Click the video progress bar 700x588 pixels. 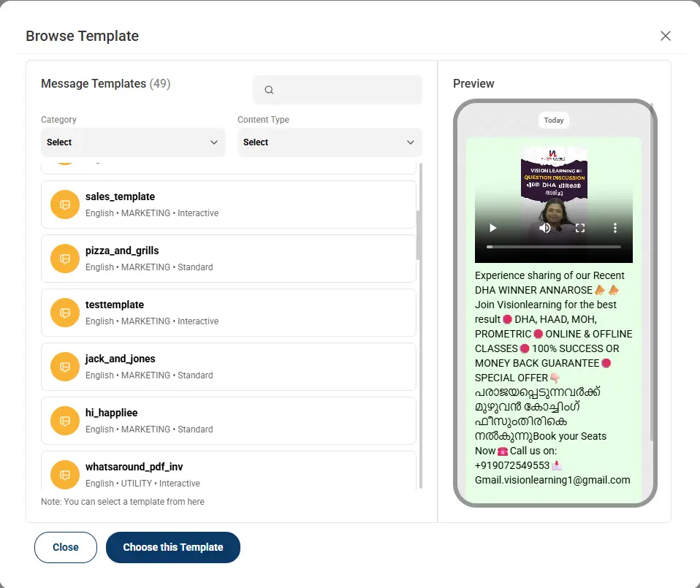(554, 247)
